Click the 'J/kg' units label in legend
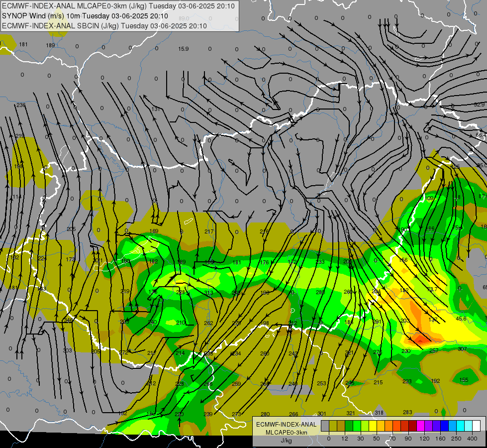487x448 pixels. click(286, 441)
